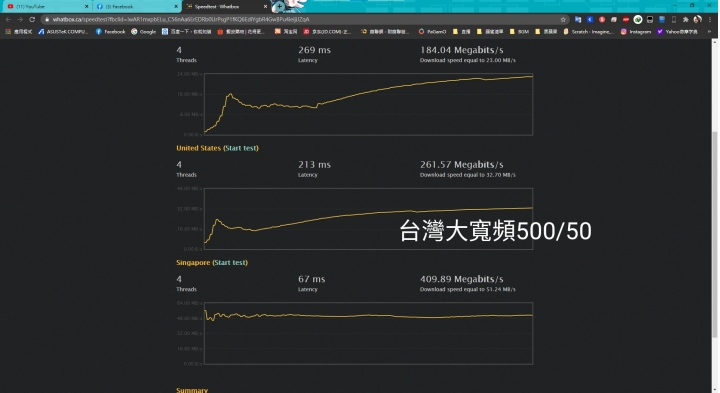Open the PeGamO bookmark

pyautogui.click(x=432, y=32)
